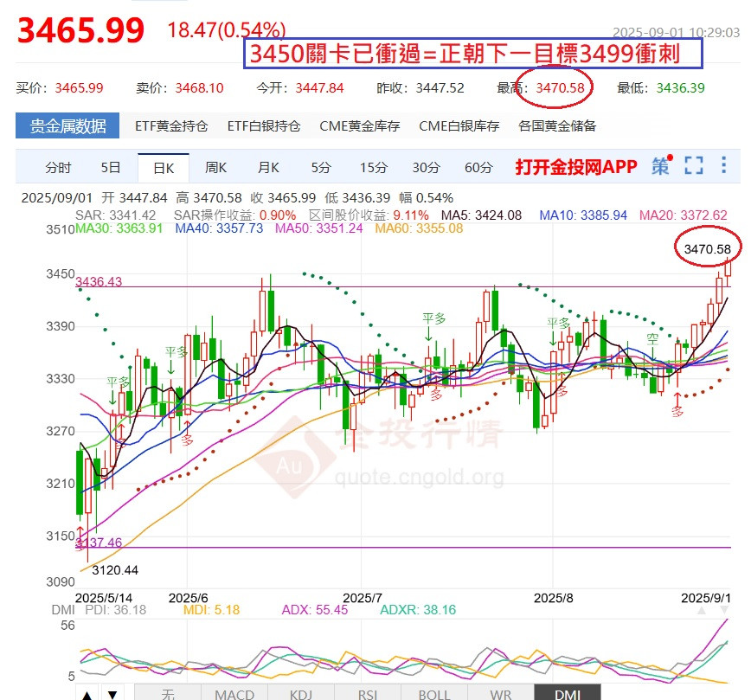Open the strategy (策) icon near the top right
Image resolution: width=751 pixels, height=700 pixels.
(660, 167)
